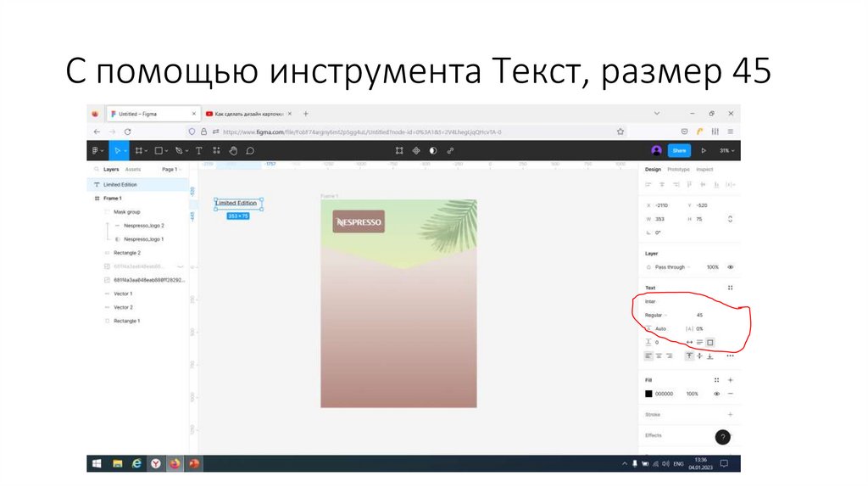The image size is (868, 487).
Task: Open the Resources tool in the toolbar
Action: [x=216, y=150]
